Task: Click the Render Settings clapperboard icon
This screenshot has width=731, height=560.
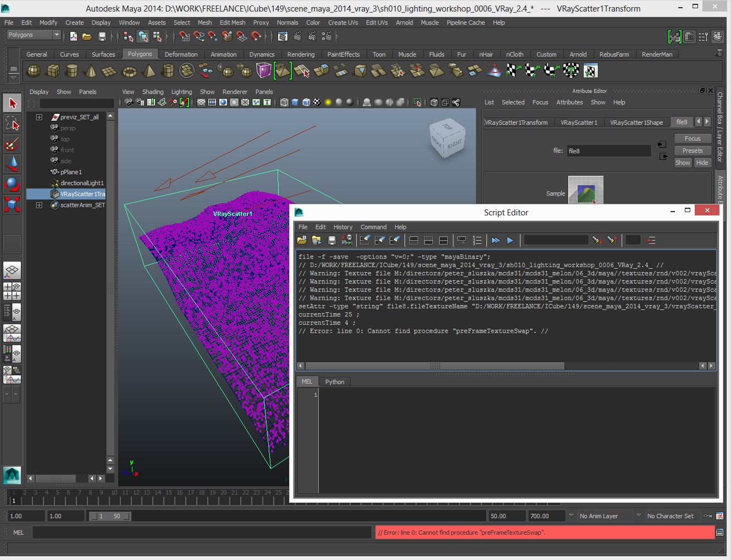Action: pyautogui.click(x=327, y=36)
